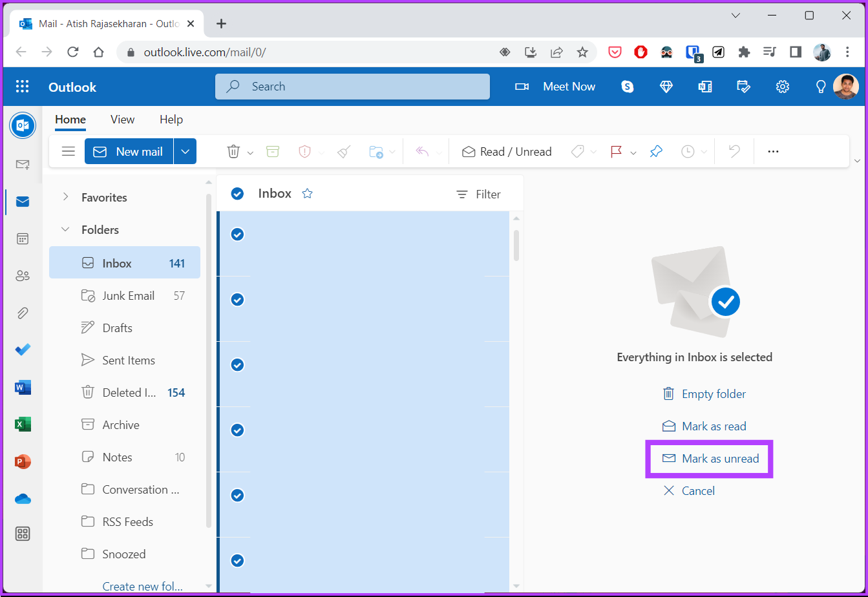Collapse the Folders section
This screenshot has height=597, width=868.
(65, 229)
